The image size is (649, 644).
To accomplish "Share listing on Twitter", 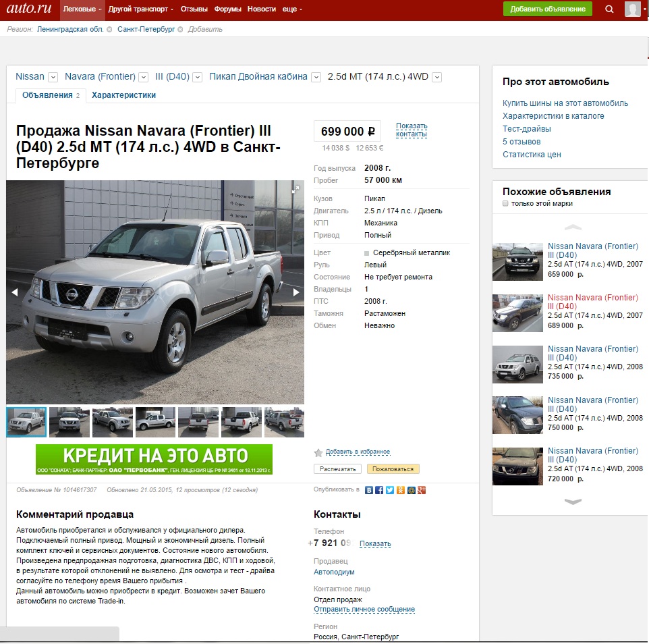I will [390, 490].
